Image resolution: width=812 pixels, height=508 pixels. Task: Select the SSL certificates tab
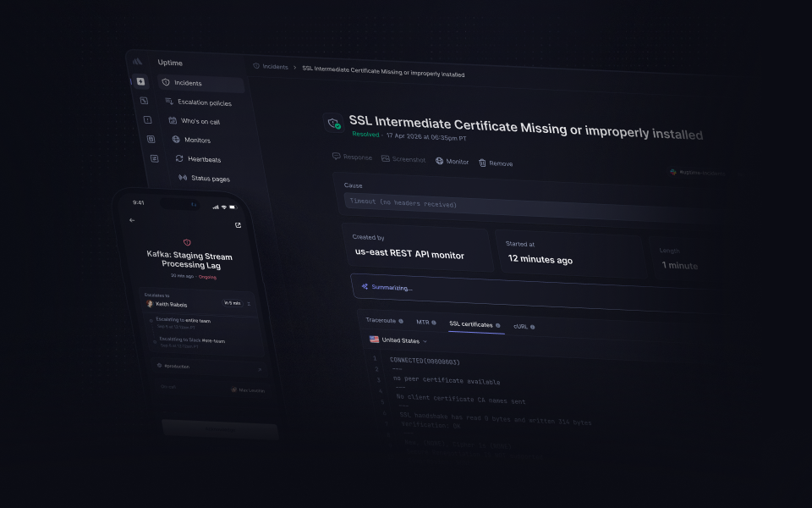pos(471,324)
